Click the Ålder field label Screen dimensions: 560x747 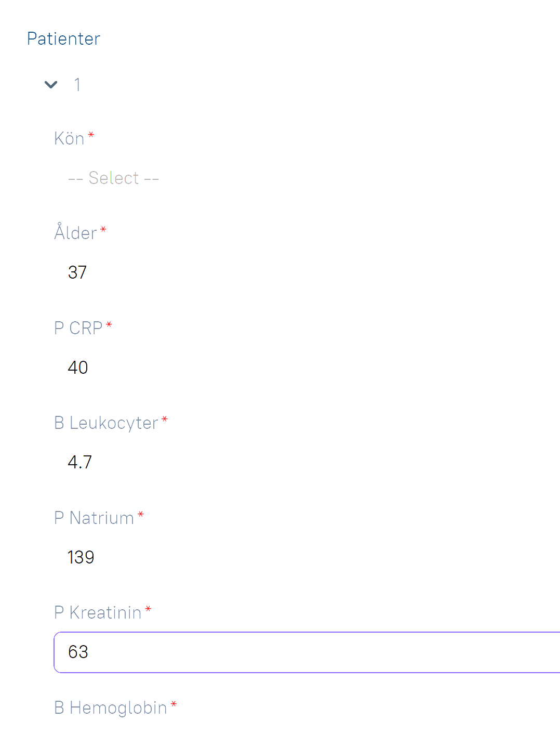(x=75, y=233)
